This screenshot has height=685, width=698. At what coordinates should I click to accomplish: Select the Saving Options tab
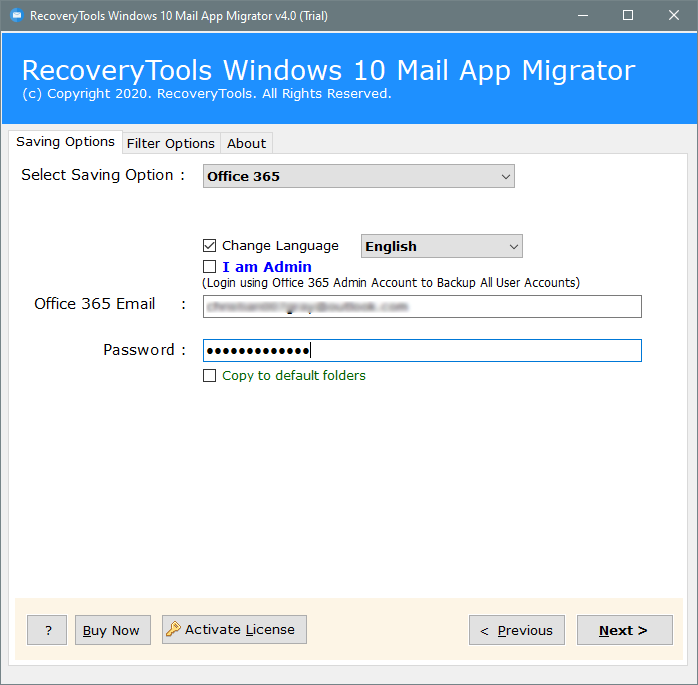click(65, 142)
